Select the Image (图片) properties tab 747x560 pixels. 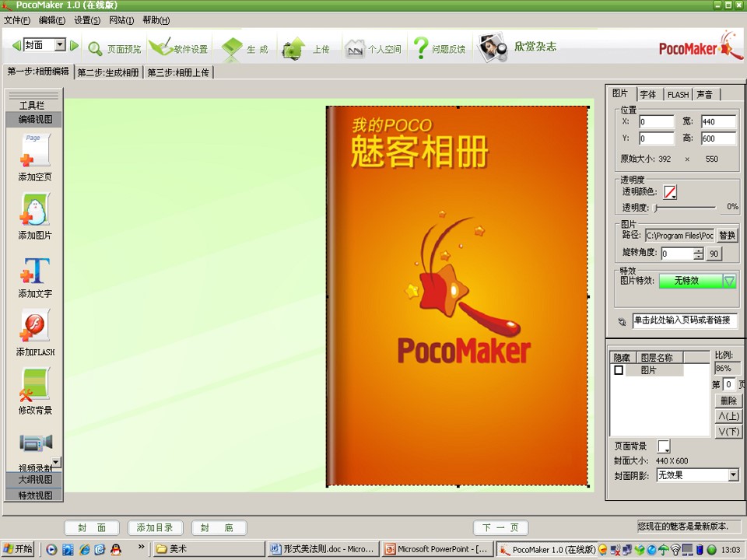(x=620, y=93)
